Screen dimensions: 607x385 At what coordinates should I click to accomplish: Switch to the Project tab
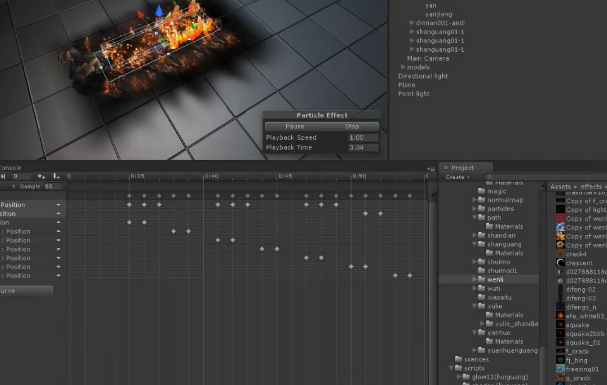click(x=466, y=168)
